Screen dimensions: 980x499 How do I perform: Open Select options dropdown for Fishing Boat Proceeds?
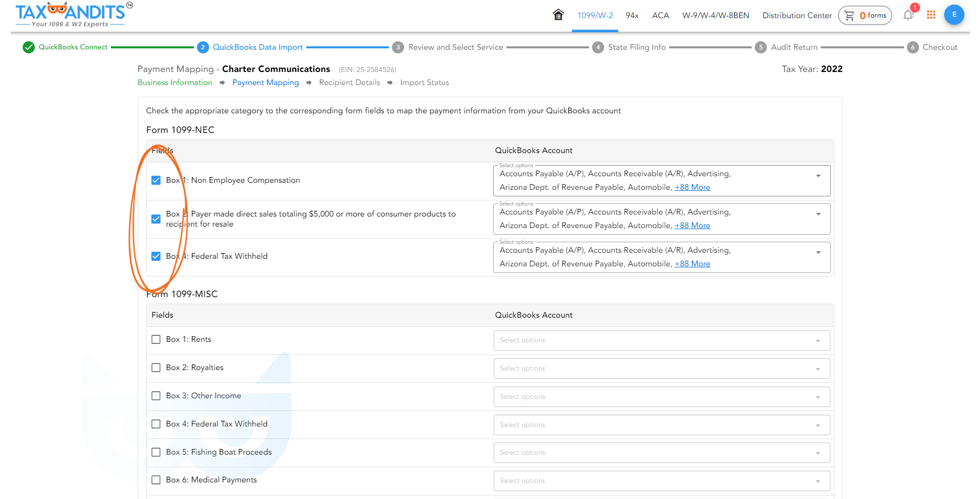662,453
